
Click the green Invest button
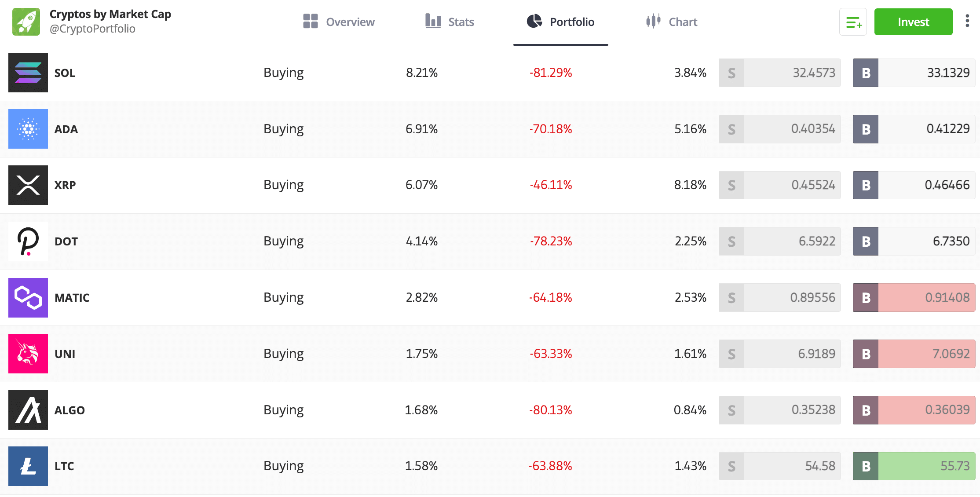click(914, 22)
